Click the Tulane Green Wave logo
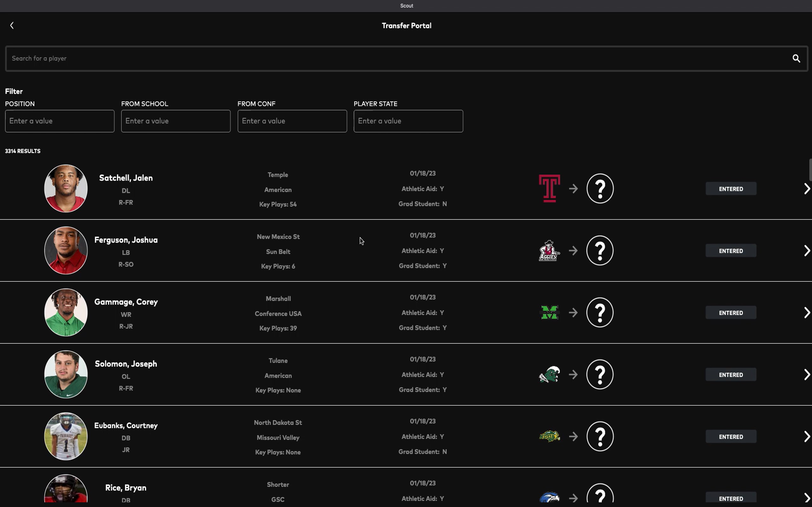This screenshot has width=812, height=507. click(549, 374)
